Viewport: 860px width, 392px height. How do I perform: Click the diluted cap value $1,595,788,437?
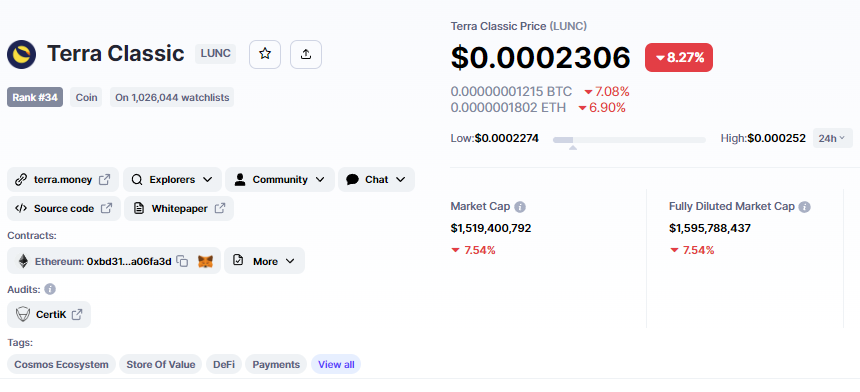[710, 228]
